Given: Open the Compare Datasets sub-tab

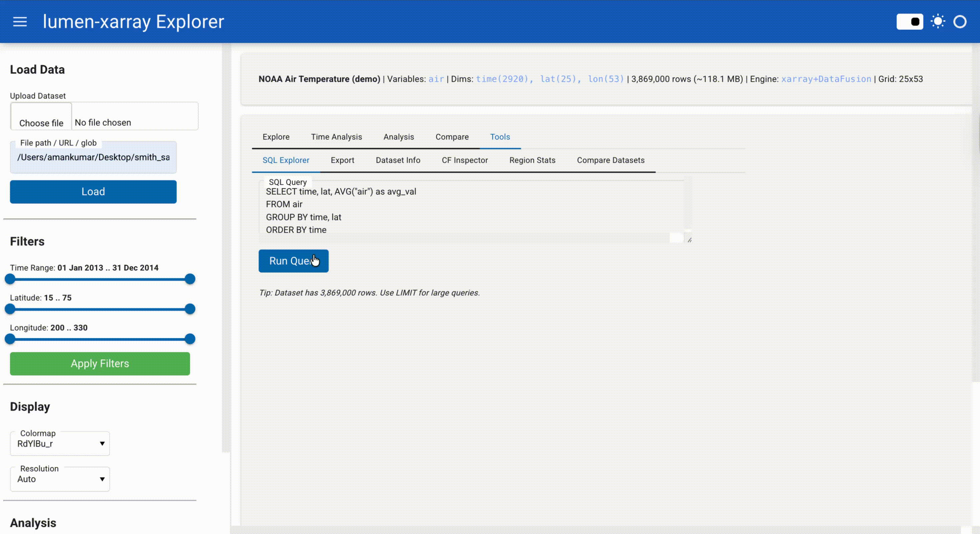Looking at the screenshot, I should click(x=611, y=161).
